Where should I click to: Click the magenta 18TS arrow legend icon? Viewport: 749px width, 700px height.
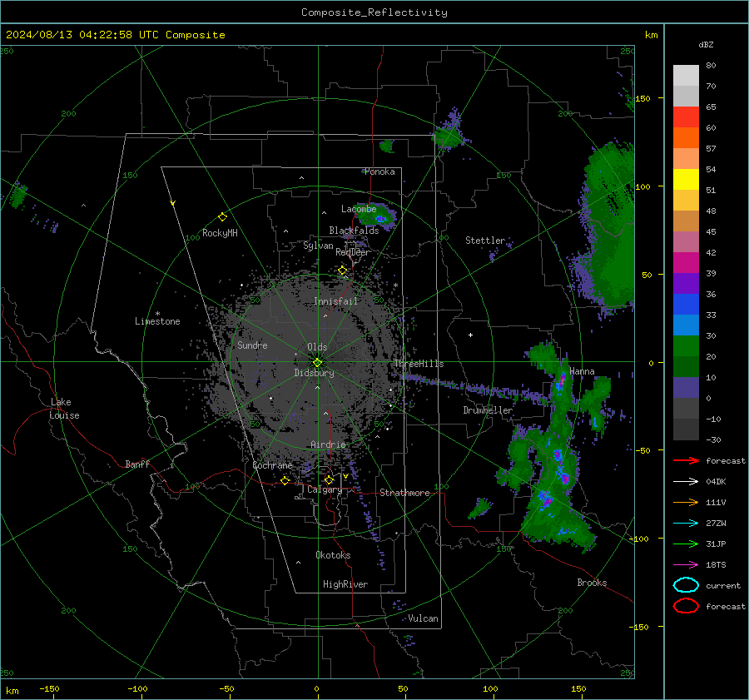click(686, 565)
